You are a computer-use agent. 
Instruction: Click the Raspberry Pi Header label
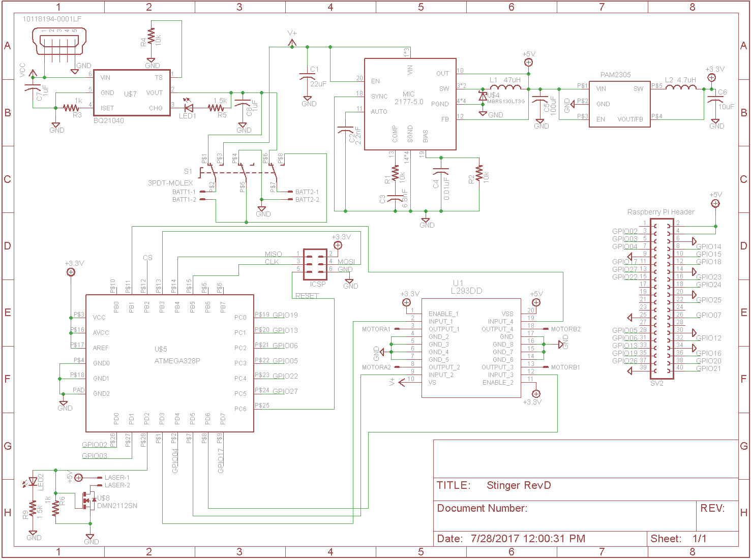660,212
